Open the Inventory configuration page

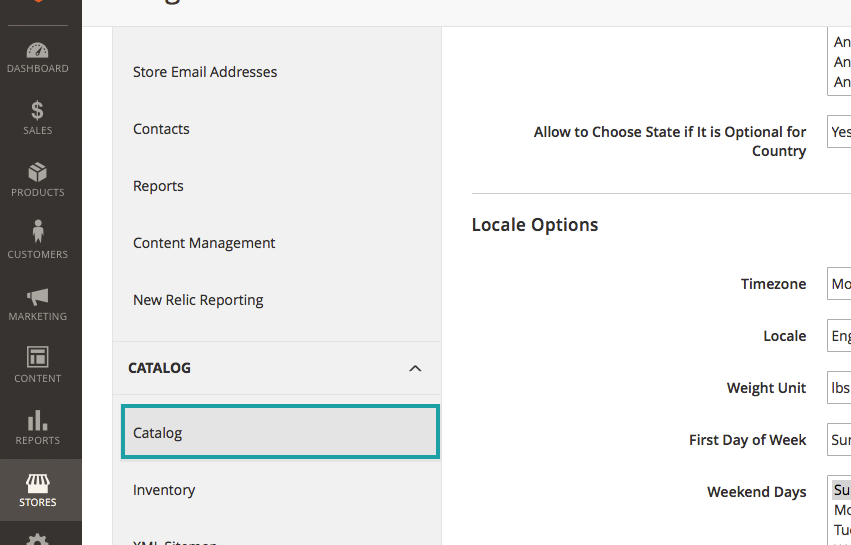[164, 490]
